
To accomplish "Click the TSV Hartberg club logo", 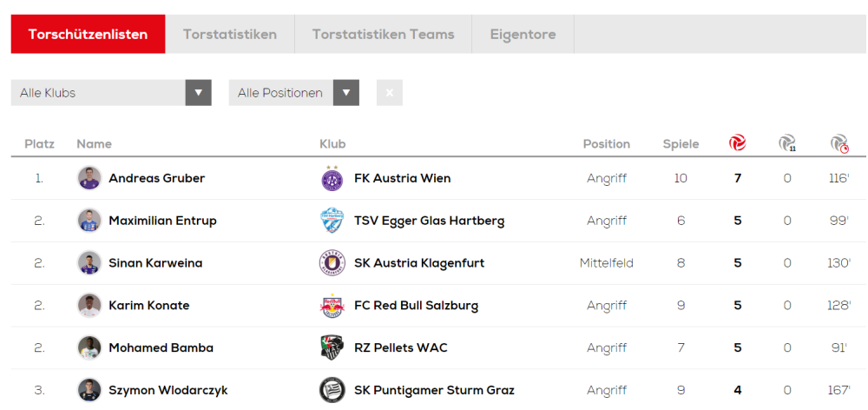I will pos(332,221).
